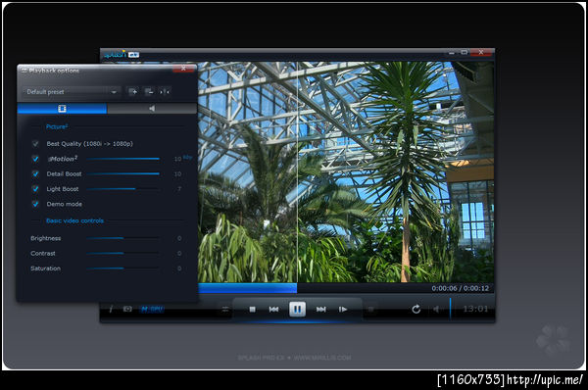Take a snapshot with camera icon
588x390 pixels.
[127, 309]
